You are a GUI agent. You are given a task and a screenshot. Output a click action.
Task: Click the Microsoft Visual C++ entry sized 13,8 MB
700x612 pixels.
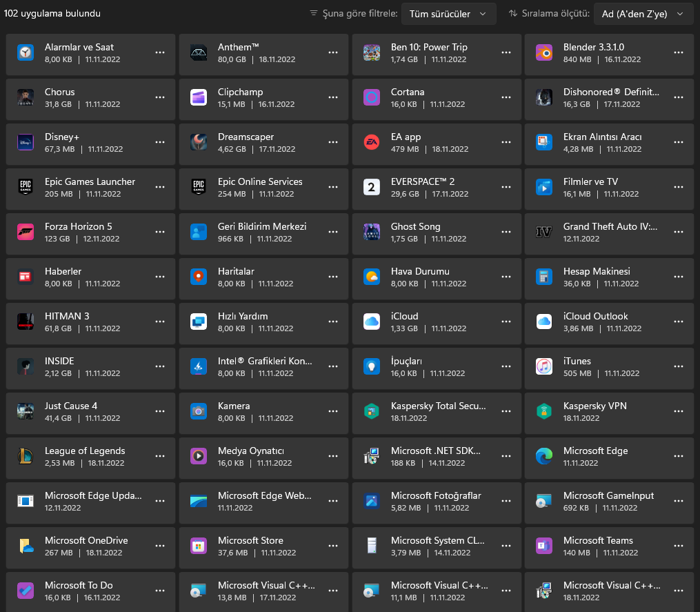tap(263, 591)
